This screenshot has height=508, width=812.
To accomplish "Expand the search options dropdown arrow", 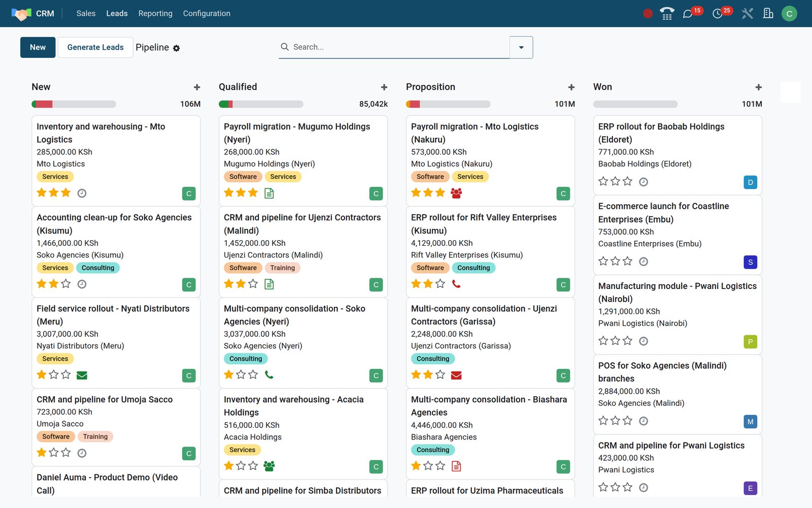I will click(x=521, y=47).
